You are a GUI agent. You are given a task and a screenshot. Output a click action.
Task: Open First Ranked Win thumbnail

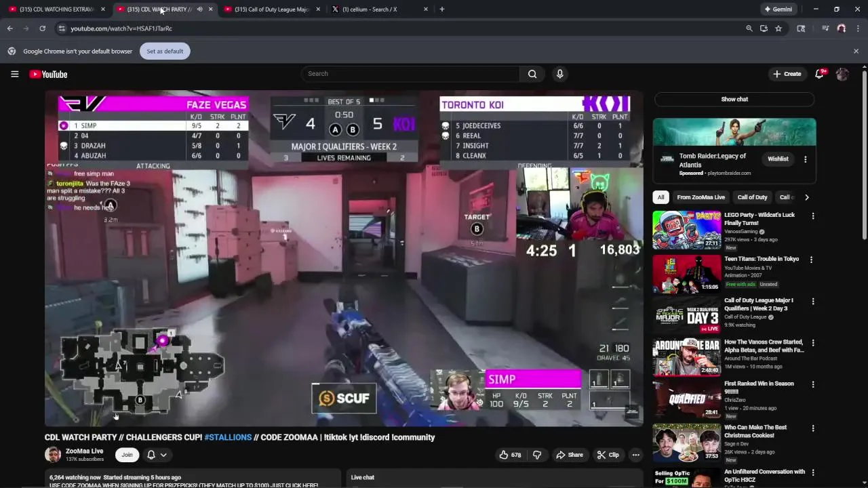click(686, 399)
